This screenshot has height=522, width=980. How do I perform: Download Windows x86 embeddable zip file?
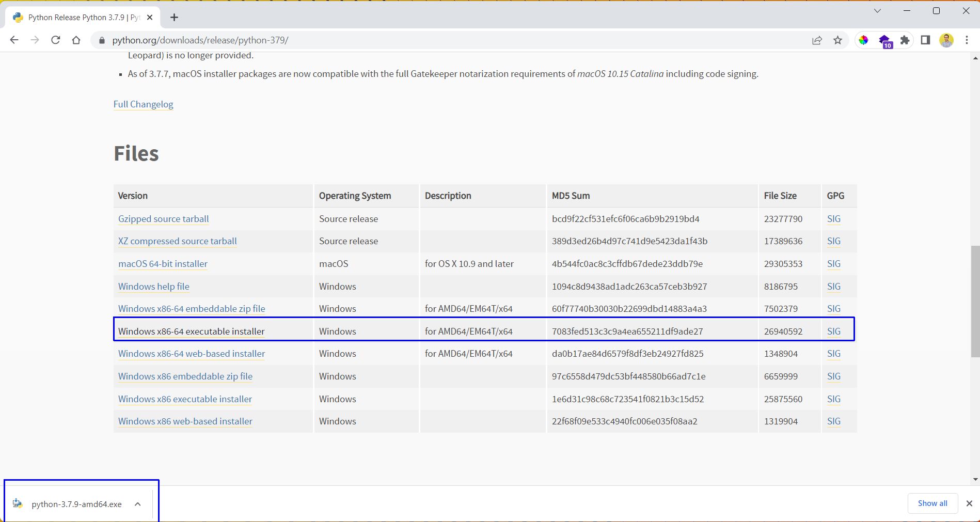pyautogui.click(x=185, y=376)
